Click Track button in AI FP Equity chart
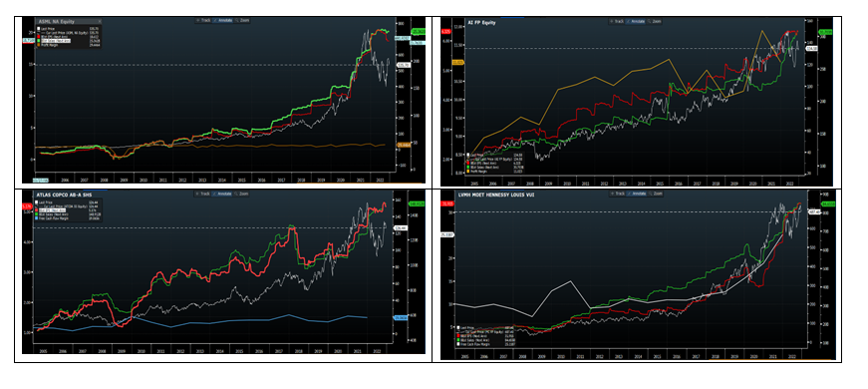Viewport: 868px width, 389px height. pos(617,21)
